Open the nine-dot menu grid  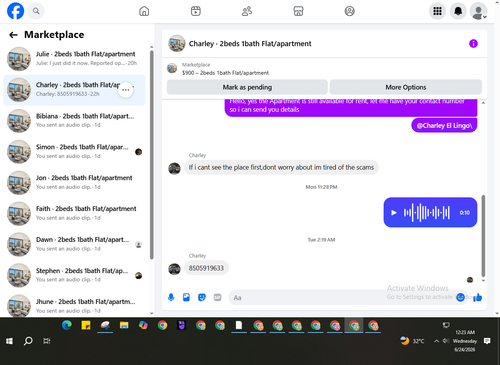click(437, 11)
